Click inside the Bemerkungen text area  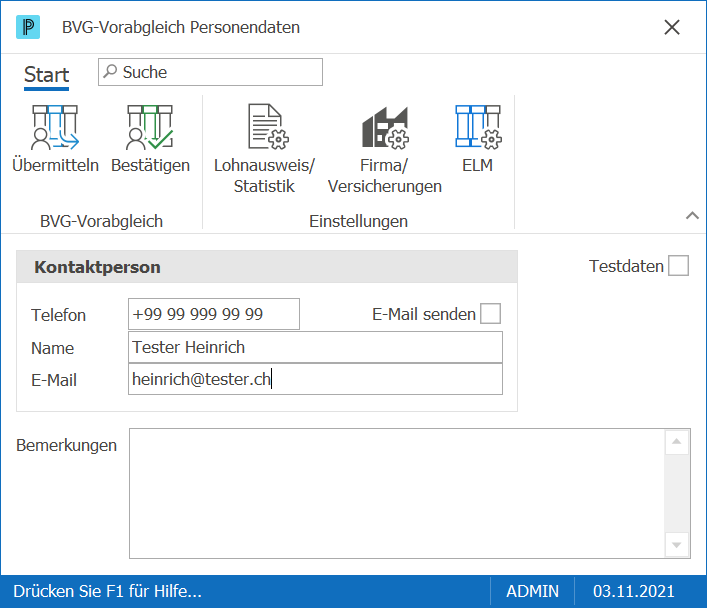[x=397, y=493]
